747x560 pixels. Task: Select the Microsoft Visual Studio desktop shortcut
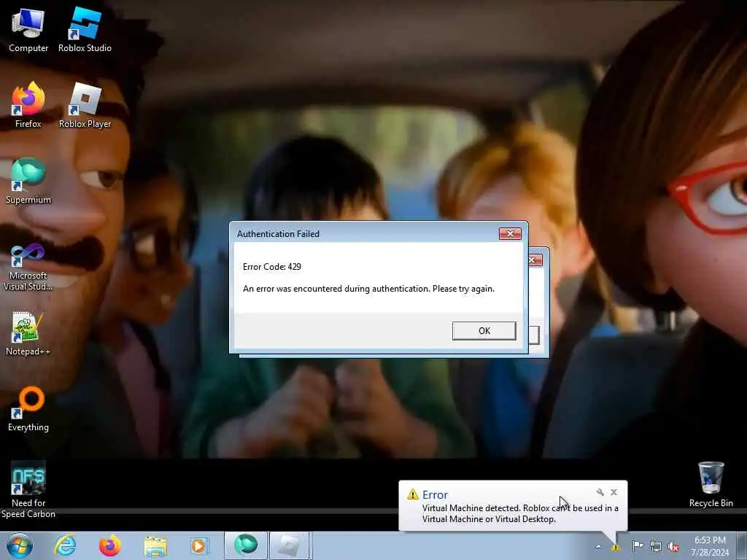click(x=28, y=267)
